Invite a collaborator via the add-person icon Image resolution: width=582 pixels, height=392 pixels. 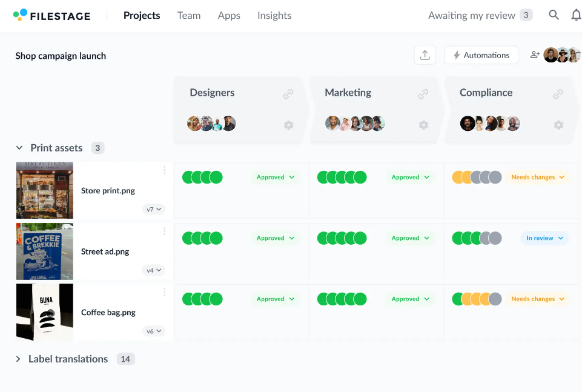(x=535, y=55)
